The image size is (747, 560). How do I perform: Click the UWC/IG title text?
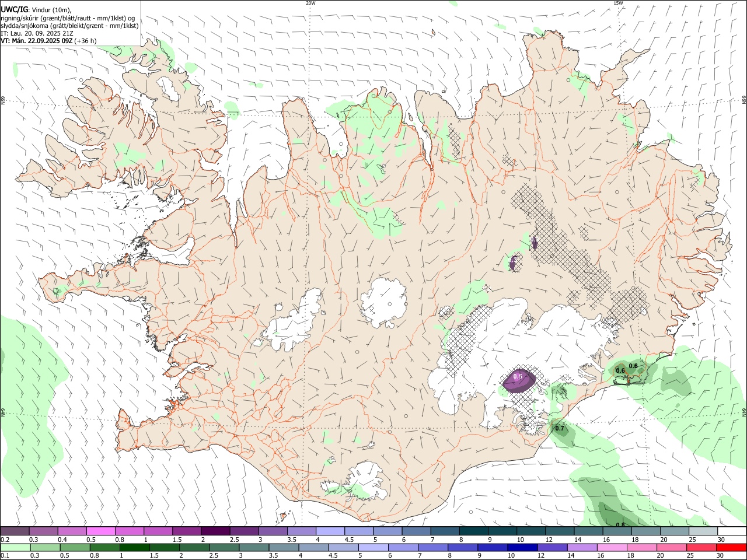[x=13, y=10]
